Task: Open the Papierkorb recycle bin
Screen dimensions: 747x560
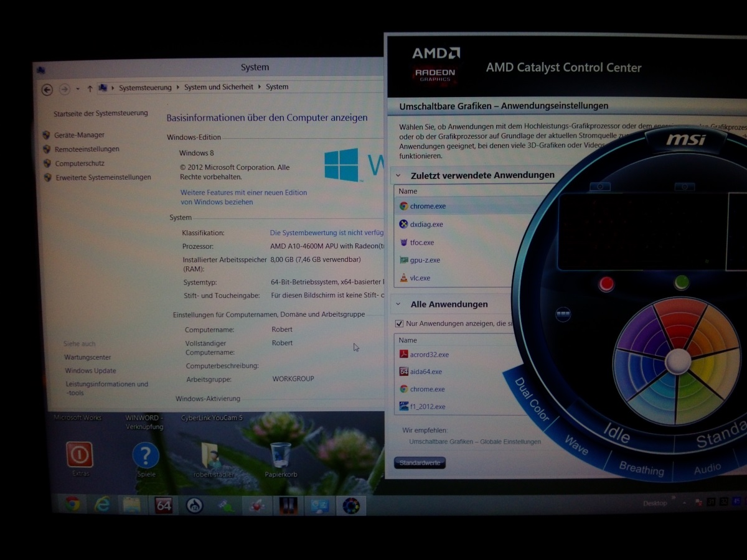Action: click(x=280, y=455)
